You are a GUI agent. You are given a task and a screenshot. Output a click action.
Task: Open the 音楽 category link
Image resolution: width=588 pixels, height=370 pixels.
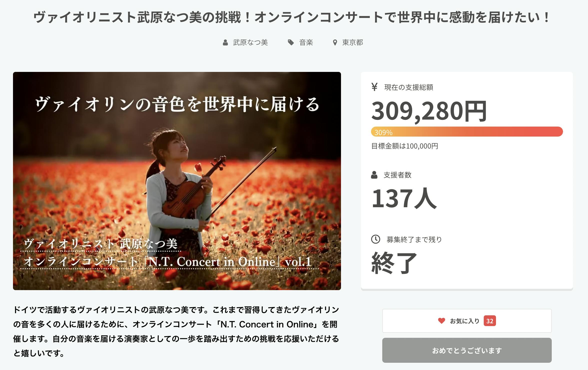click(306, 43)
